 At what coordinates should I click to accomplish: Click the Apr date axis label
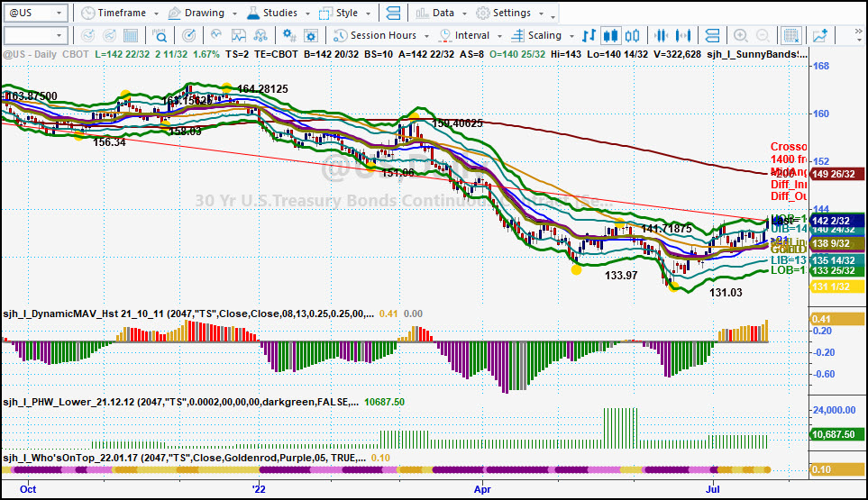pyautogui.click(x=483, y=489)
